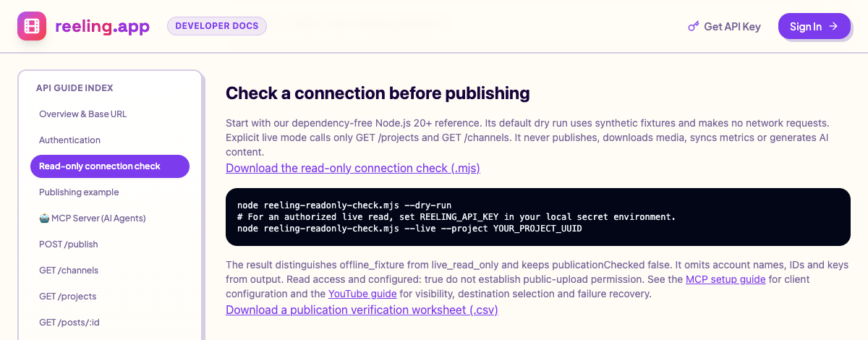Open the MCP setup guide link

726,279
